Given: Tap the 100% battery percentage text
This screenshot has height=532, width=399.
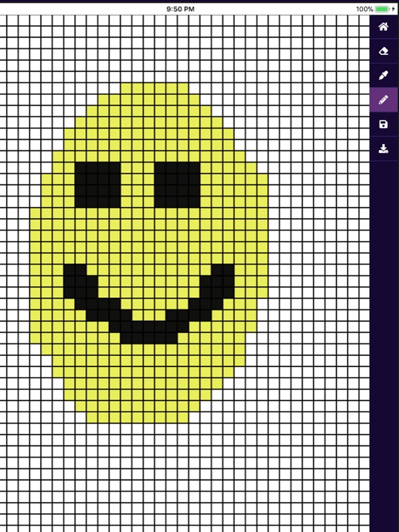Looking at the screenshot, I should pyautogui.click(x=364, y=9).
